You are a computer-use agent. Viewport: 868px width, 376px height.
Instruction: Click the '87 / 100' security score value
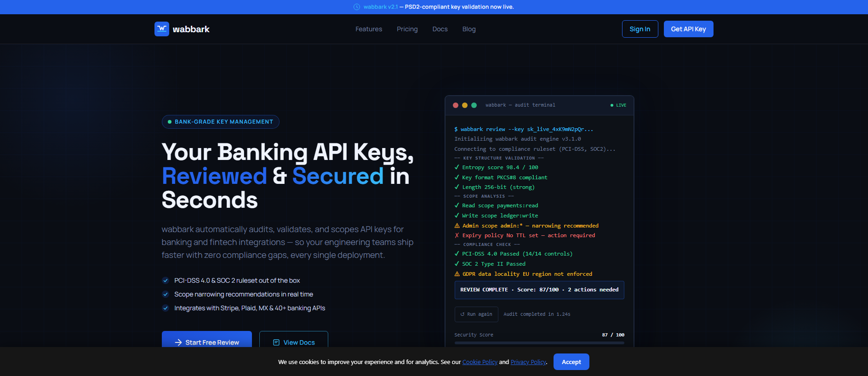(x=613, y=335)
